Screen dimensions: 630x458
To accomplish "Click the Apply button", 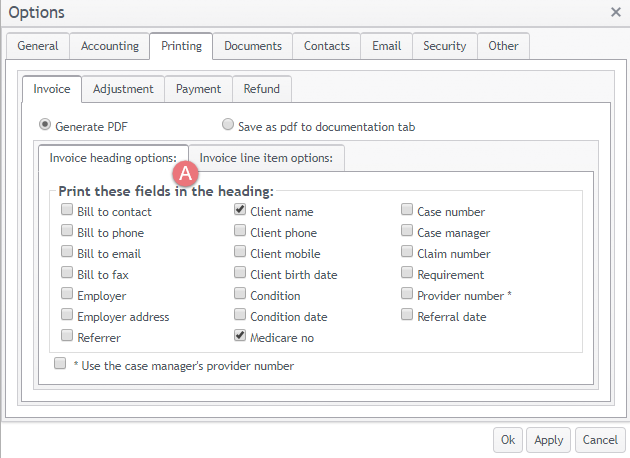I will (x=549, y=440).
